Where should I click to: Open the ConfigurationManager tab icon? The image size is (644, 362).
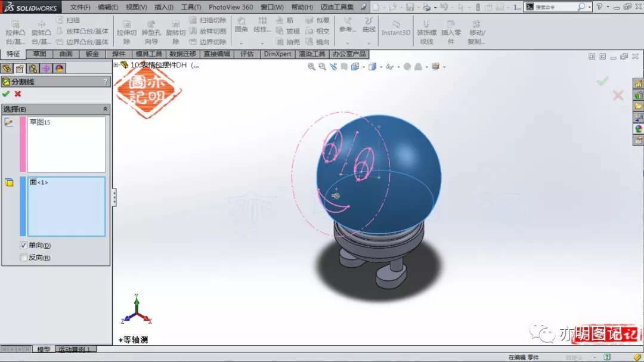point(33,68)
